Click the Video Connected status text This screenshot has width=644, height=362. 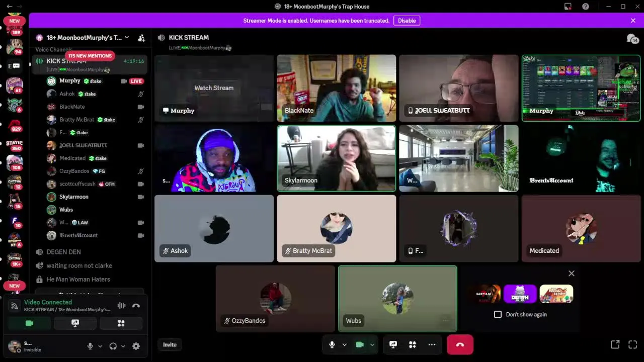[x=48, y=302]
